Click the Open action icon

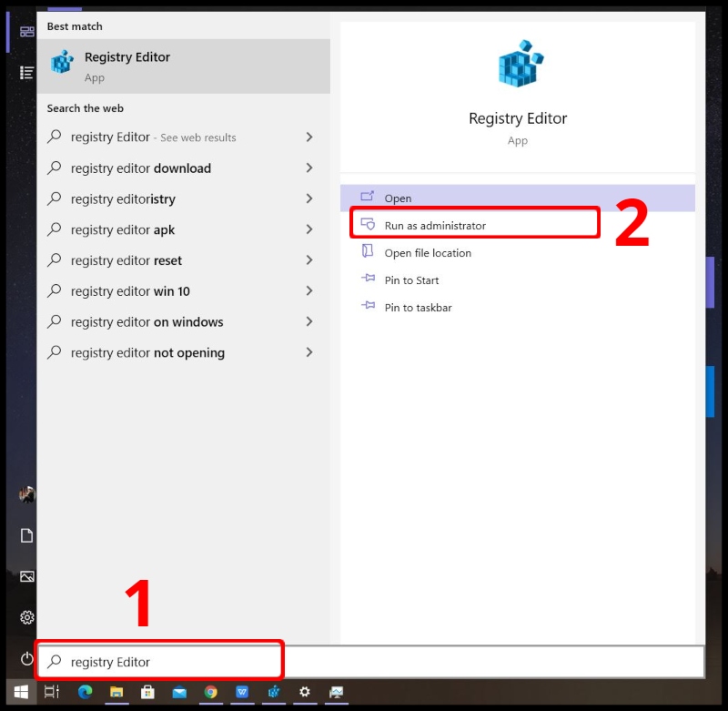point(368,196)
